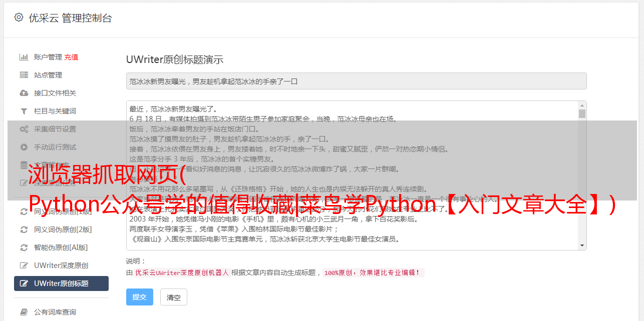
Task: Select the 栏目与关键词 filter icon
Action: click(24, 111)
